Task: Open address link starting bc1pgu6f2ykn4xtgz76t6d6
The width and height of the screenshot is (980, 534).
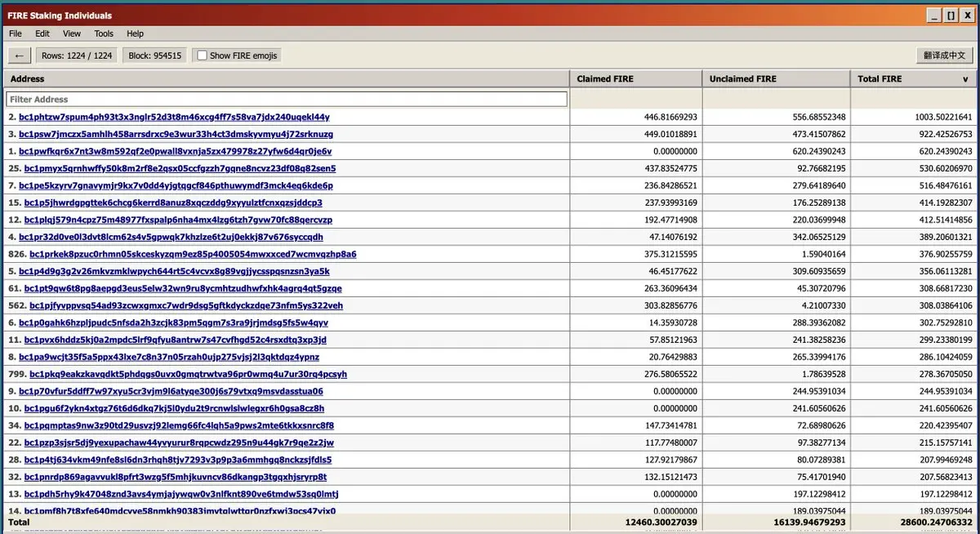Action: 174,408
